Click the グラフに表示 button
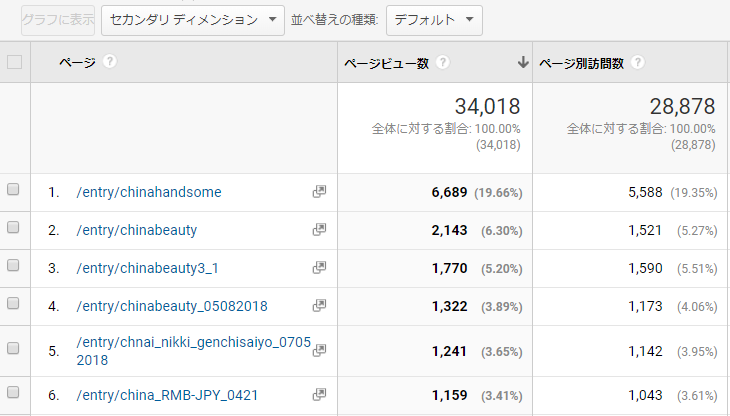The height and width of the screenshot is (416, 730). [58, 20]
